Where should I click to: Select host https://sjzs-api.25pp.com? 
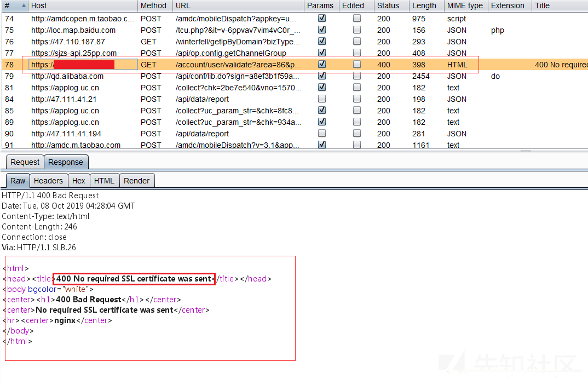tap(74, 53)
